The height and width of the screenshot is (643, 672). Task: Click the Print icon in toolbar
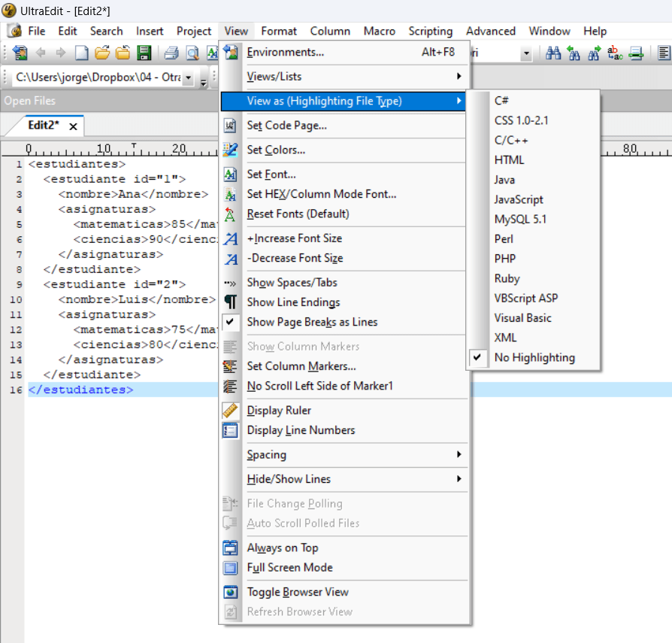(171, 53)
